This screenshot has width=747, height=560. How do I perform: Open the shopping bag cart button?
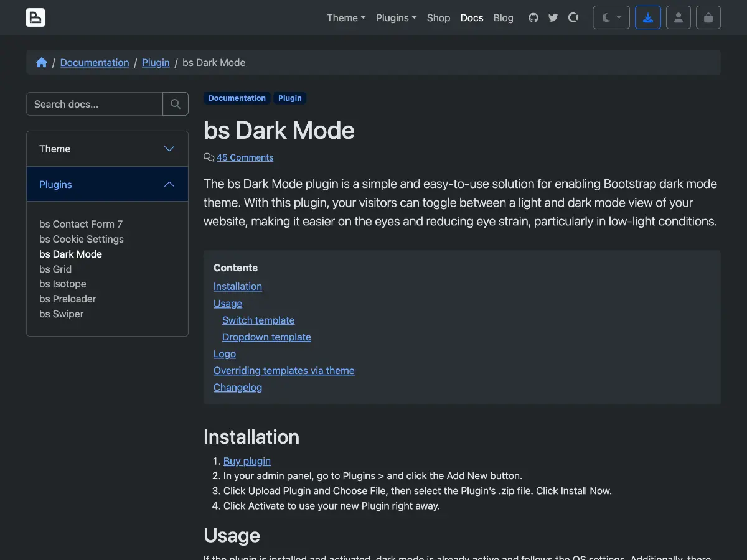tap(708, 17)
